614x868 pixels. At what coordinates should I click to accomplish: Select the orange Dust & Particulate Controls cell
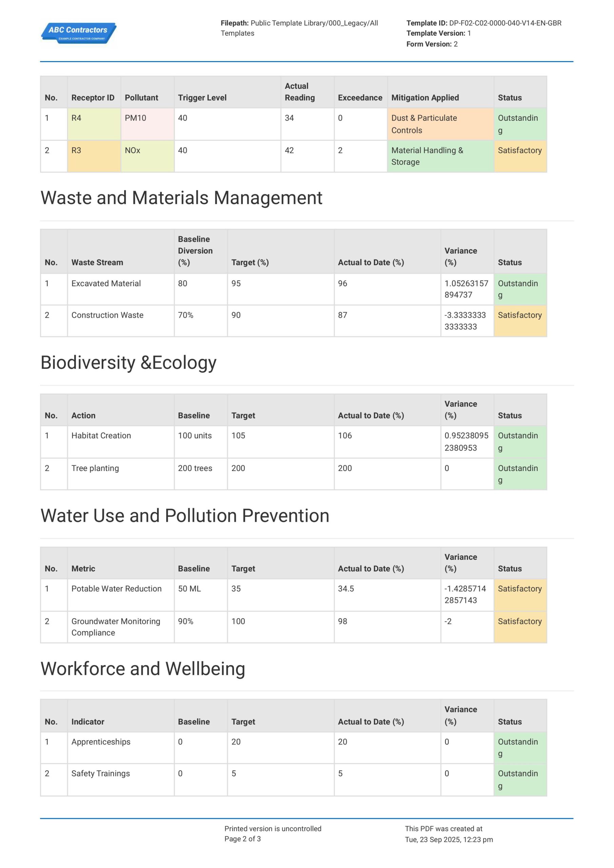click(x=440, y=124)
